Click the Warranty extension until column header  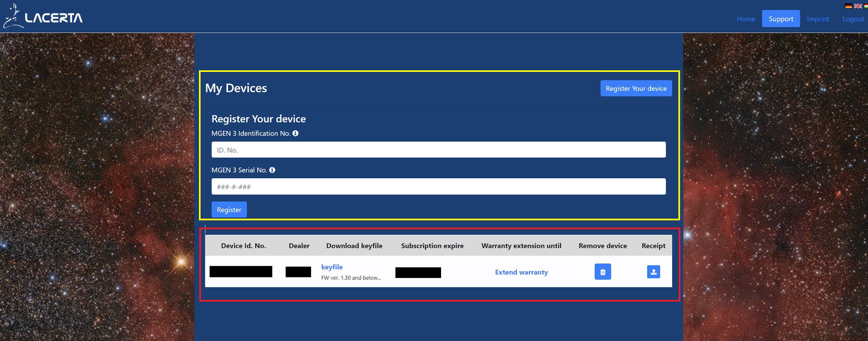521,245
